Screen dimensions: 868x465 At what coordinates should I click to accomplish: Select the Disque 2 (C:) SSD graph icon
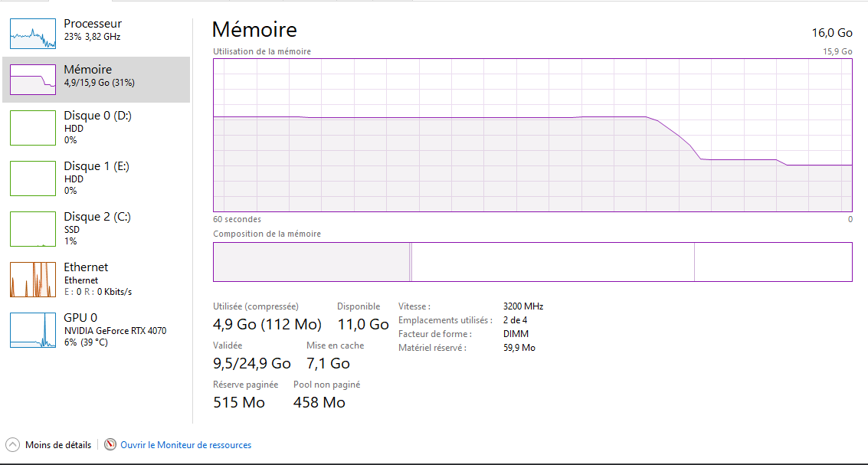33,228
